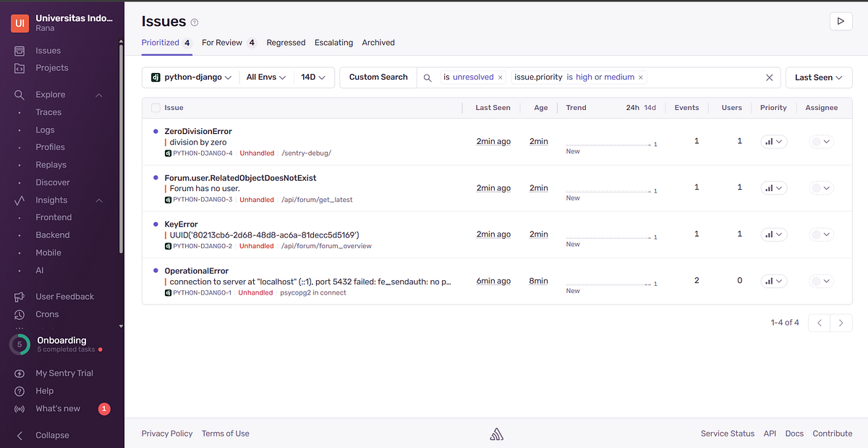868x448 pixels.
Task: Toggle the select-all issues checkbox
Action: [x=156, y=107]
